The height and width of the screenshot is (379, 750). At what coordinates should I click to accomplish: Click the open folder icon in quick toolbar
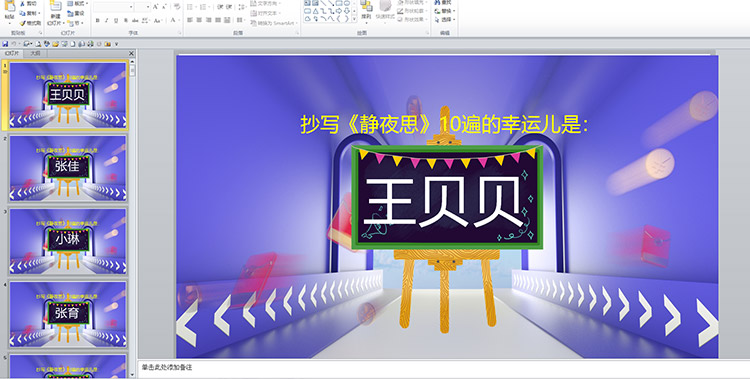click(55, 44)
